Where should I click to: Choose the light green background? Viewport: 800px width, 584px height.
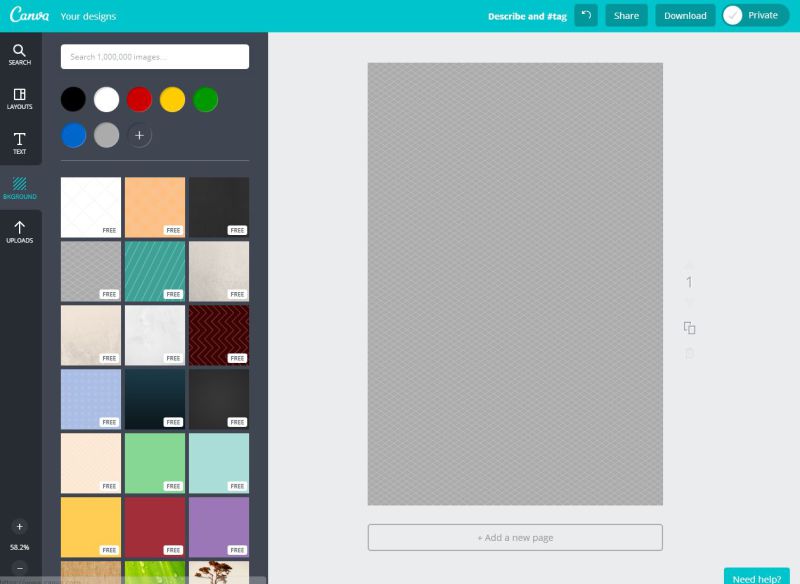pos(155,463)
